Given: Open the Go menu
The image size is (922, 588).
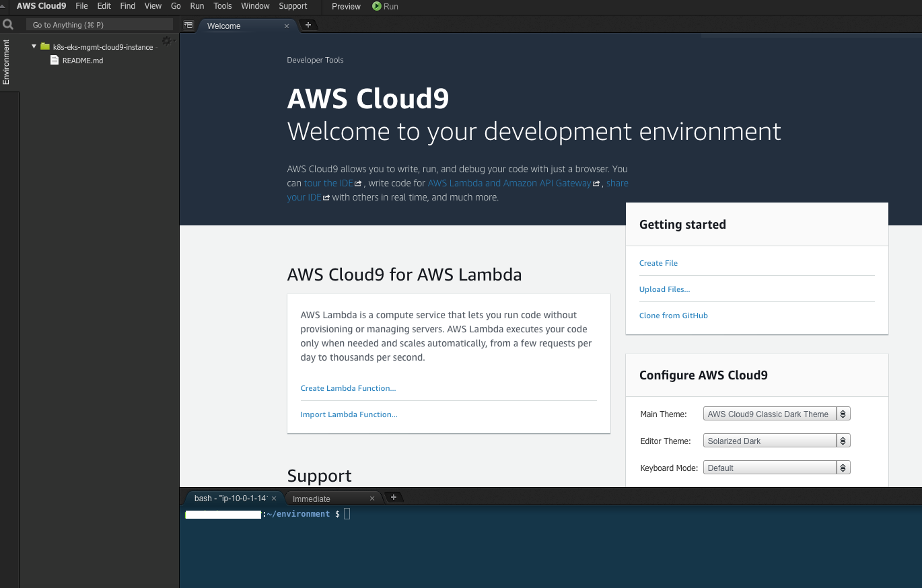Looking at the screenshot, I should pyautogui.click(x=176, y=6).
